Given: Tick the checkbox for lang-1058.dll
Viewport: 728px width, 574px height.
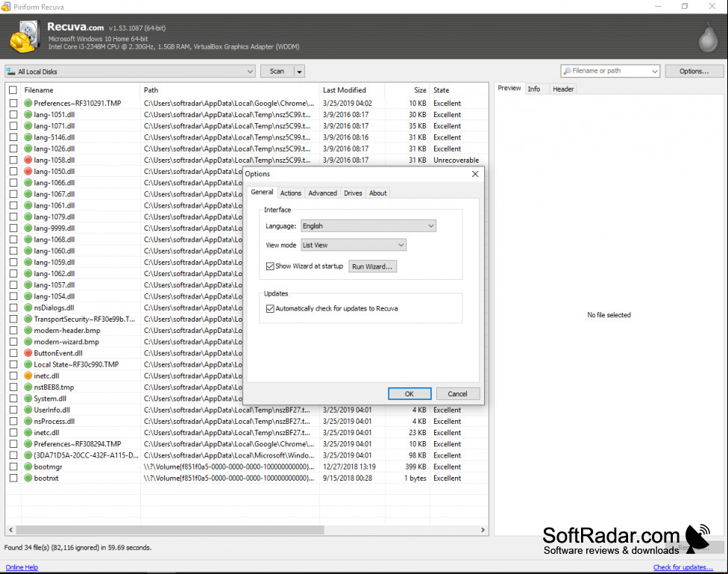Looking at the screenshot, I should [13, 160].
